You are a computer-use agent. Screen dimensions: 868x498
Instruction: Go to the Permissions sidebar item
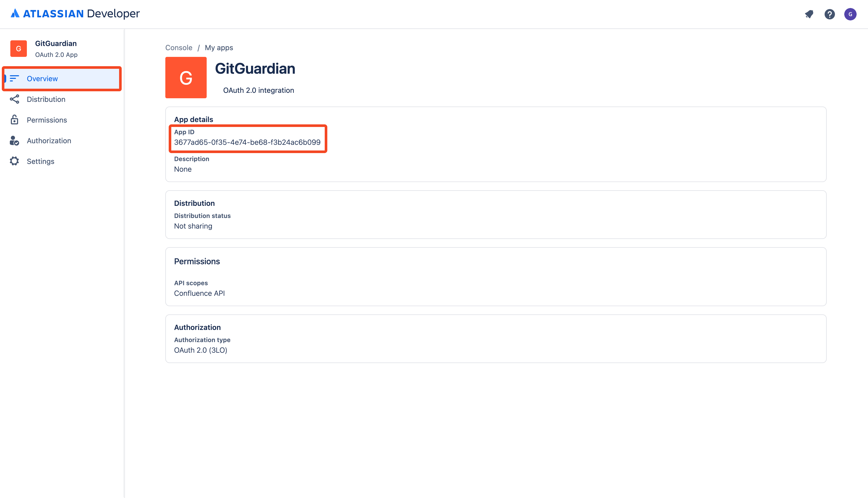(x=62, y=120)
